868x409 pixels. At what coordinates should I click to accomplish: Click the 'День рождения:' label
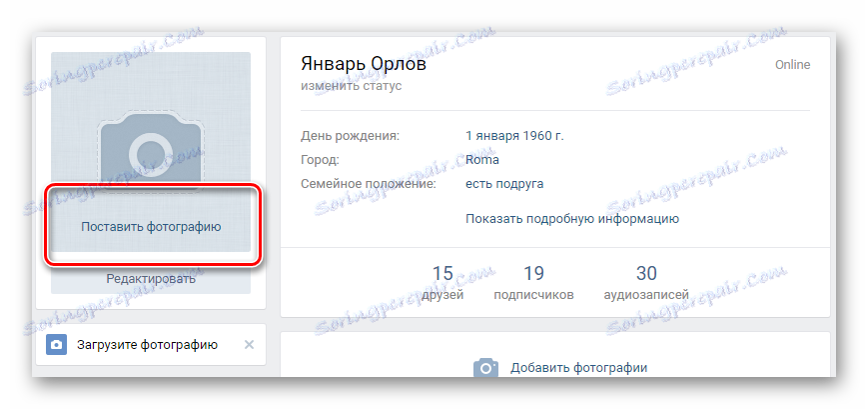[x=350, y=136]
